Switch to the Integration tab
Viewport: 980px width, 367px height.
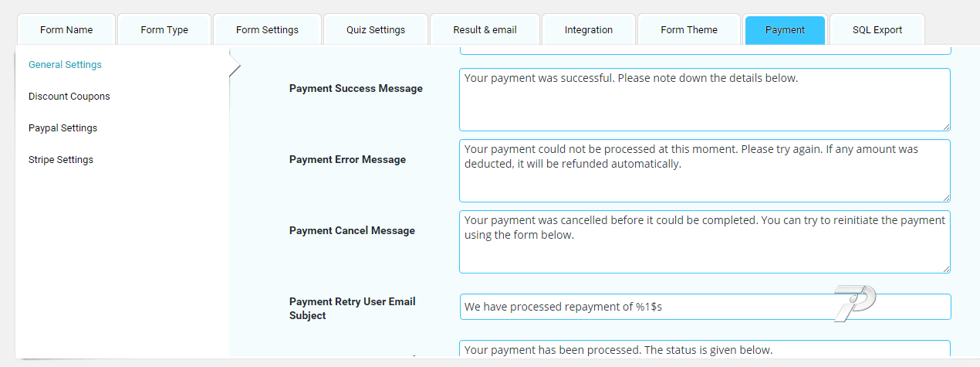(x=589, y=30)
